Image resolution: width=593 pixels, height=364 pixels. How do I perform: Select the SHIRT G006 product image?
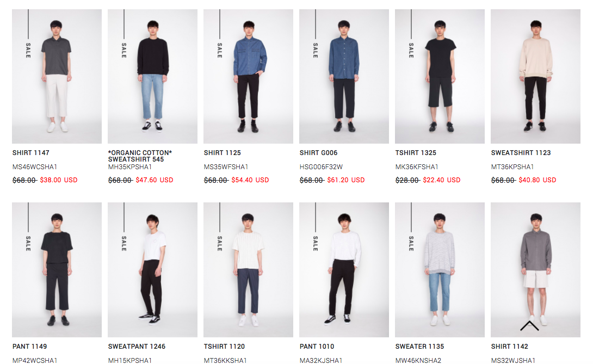coord(344,76)
